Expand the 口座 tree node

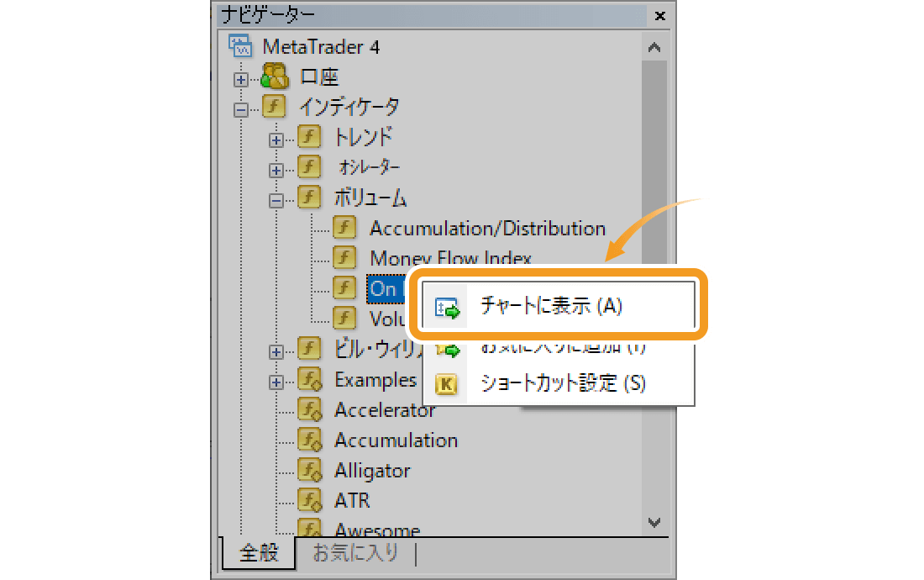[240, 79]
